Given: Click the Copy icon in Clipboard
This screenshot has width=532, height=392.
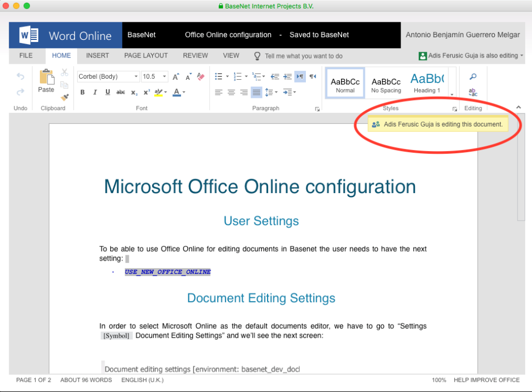Looking at the screenshot, I should pyautogui.click(x=64, y=85).
